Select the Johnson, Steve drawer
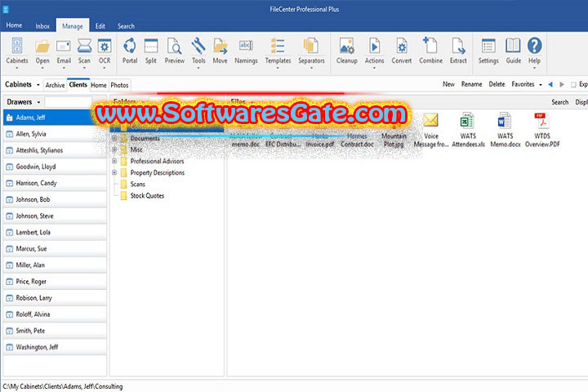The image size is (588, 392). pos(55,216)
